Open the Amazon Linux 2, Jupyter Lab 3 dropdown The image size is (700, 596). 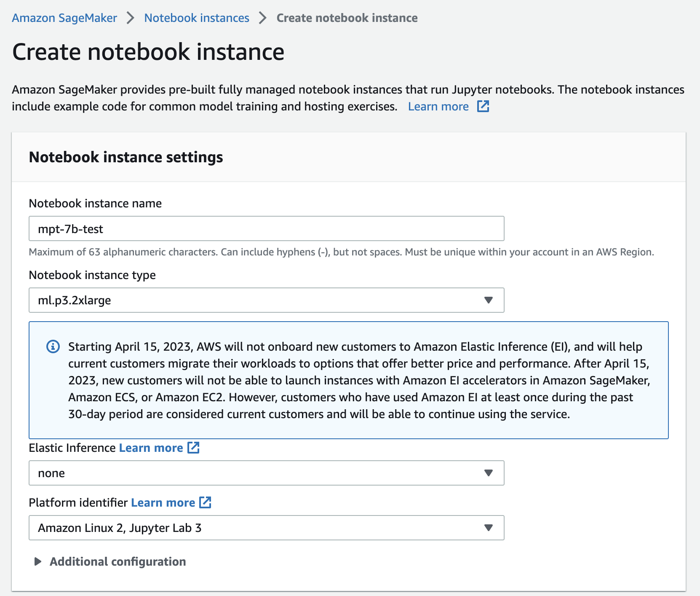265,528
